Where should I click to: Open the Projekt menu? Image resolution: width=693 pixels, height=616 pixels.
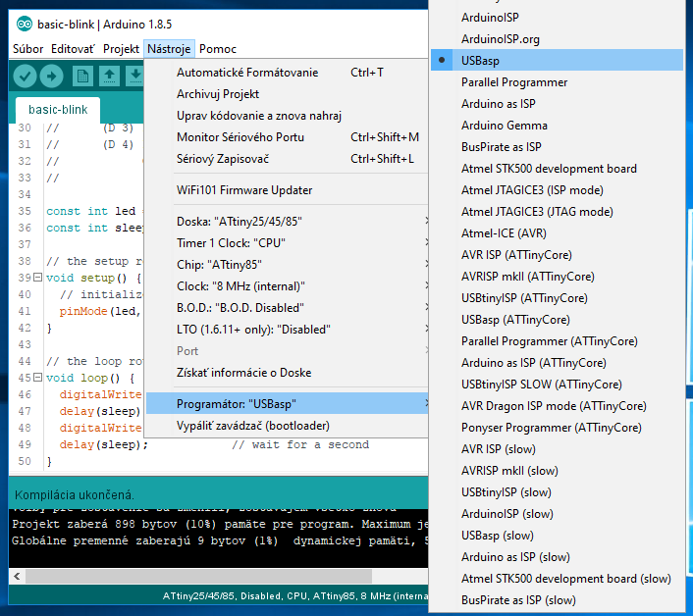(x=121, y=49)
